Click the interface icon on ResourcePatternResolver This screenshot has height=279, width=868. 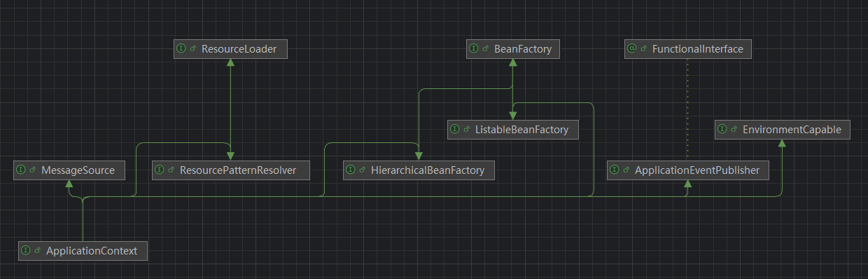[160, 170]
